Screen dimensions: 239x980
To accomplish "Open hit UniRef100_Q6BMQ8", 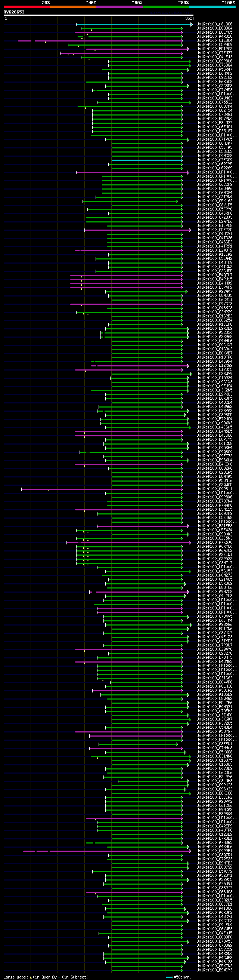I will (x=215, y=892).
